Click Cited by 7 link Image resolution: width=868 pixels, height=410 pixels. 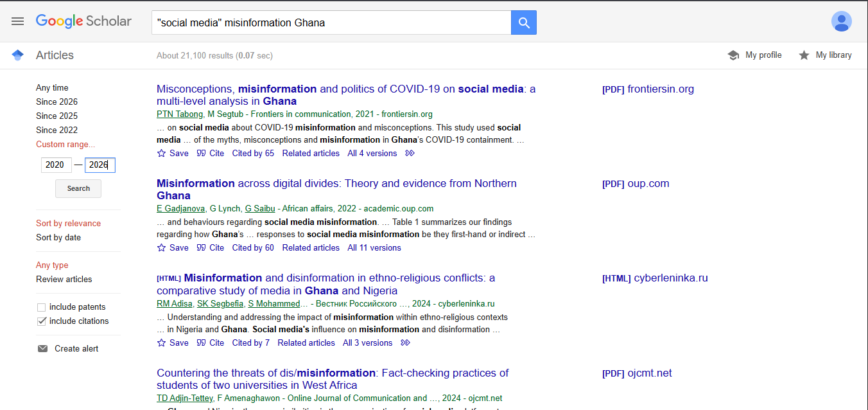pos(251,343)
